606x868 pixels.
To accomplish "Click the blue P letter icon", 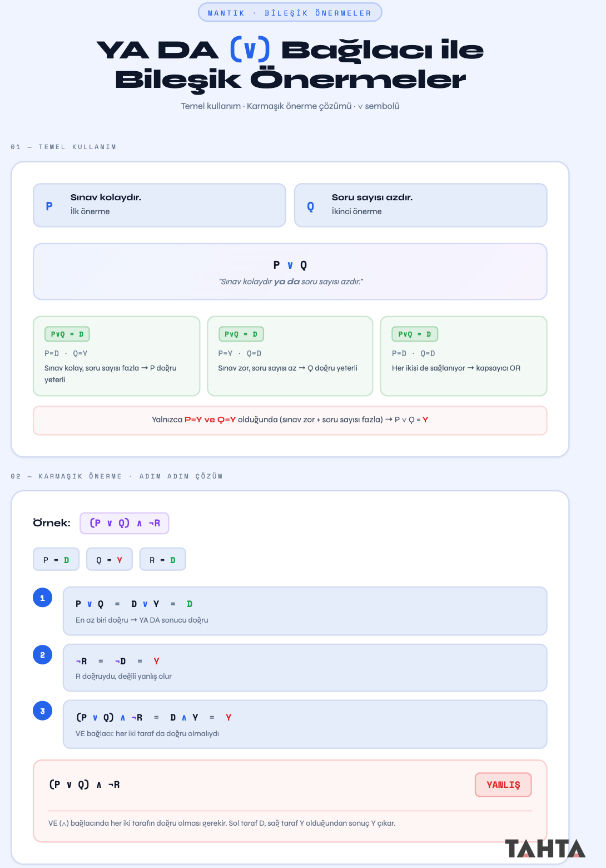I will tap(49, 206).
